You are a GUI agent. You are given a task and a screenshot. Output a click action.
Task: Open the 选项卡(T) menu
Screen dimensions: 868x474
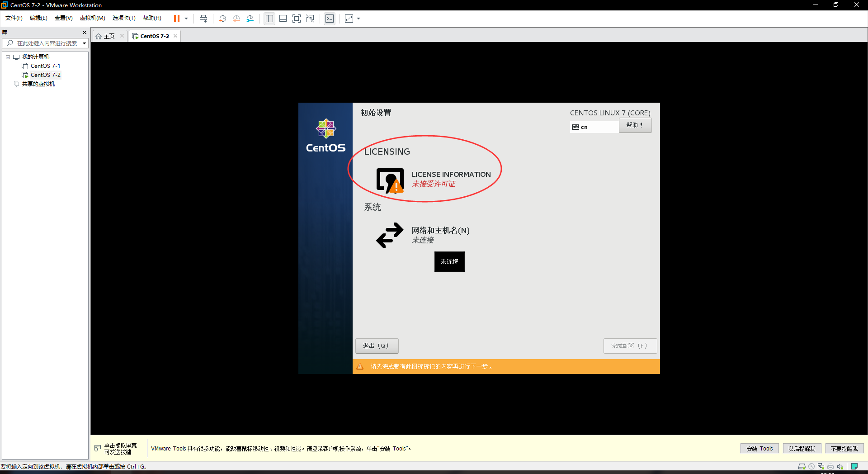click(x=124, y=18)
